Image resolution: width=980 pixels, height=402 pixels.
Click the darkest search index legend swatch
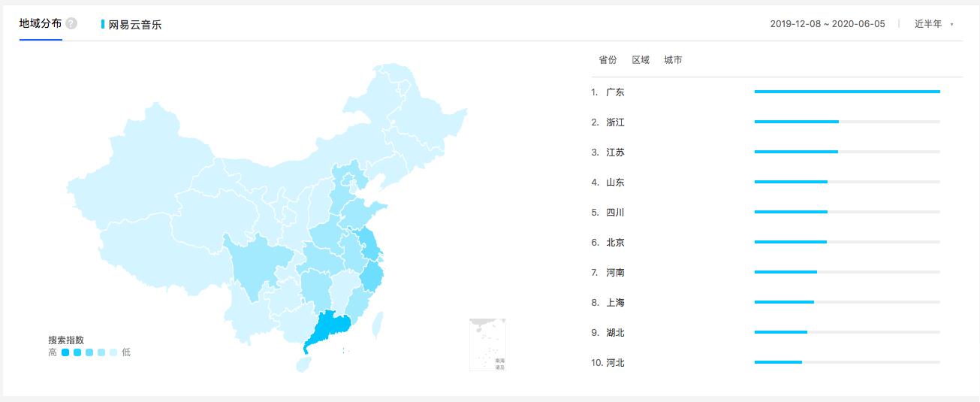65,352
